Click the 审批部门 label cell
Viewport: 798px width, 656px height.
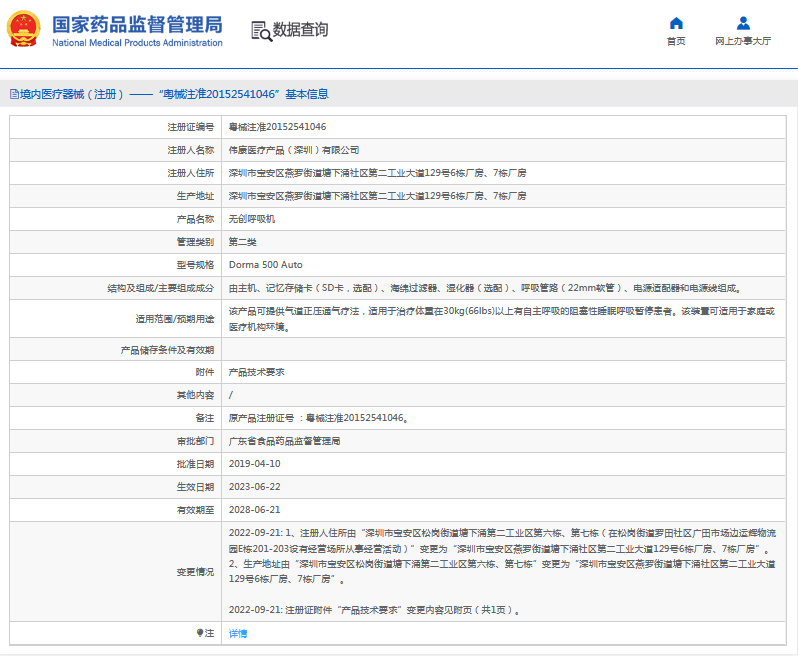pos(116,441)
